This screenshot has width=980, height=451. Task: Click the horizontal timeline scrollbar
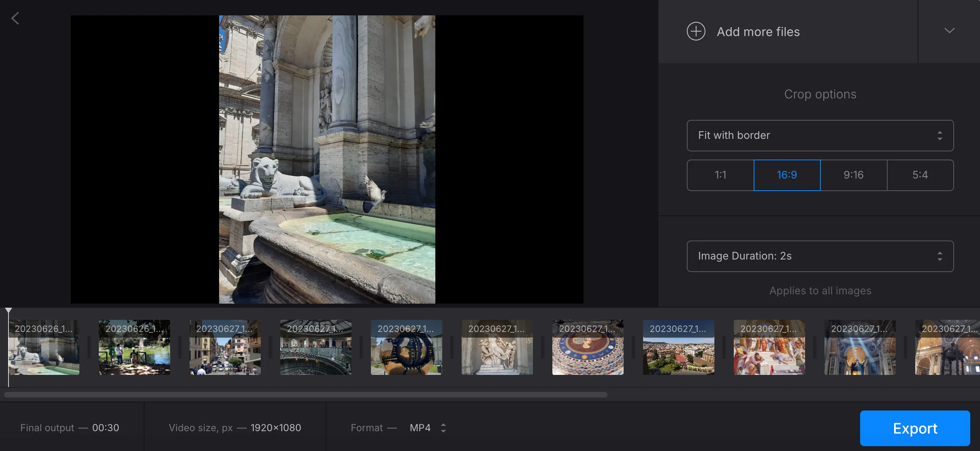pyautogui.click(x=306, y=395)
